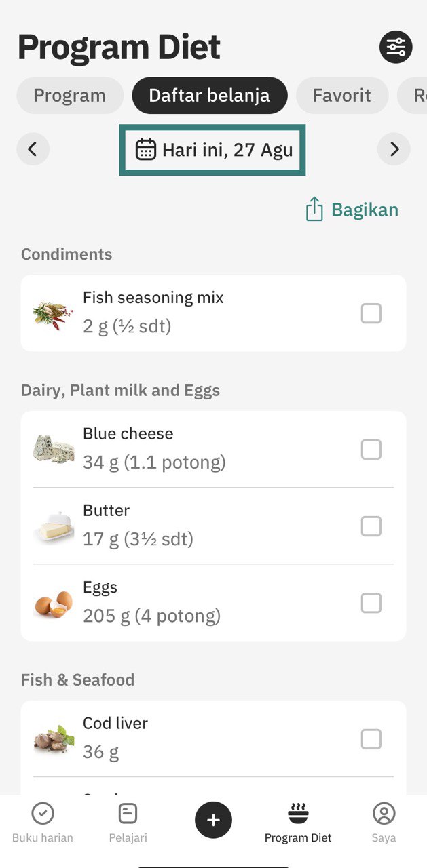
Task: Open the filter settings icon
Action: point(395,47)
